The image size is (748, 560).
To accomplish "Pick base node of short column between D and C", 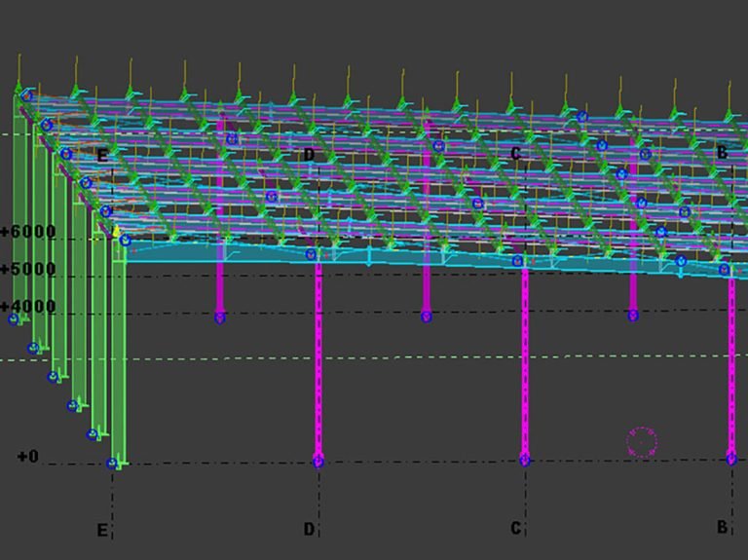I will 427,316.
